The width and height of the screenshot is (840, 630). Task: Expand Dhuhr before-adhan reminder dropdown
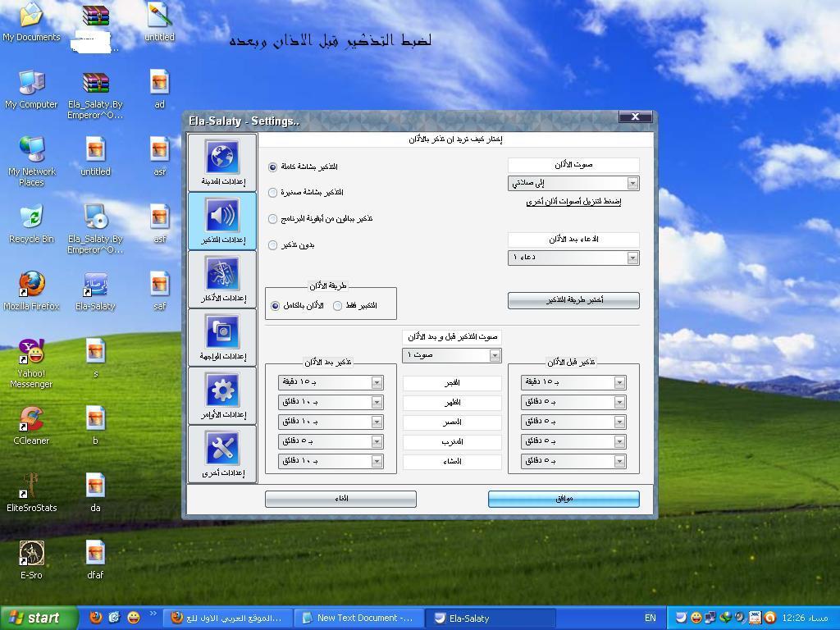pyautogui.click(x=573, y=402)
